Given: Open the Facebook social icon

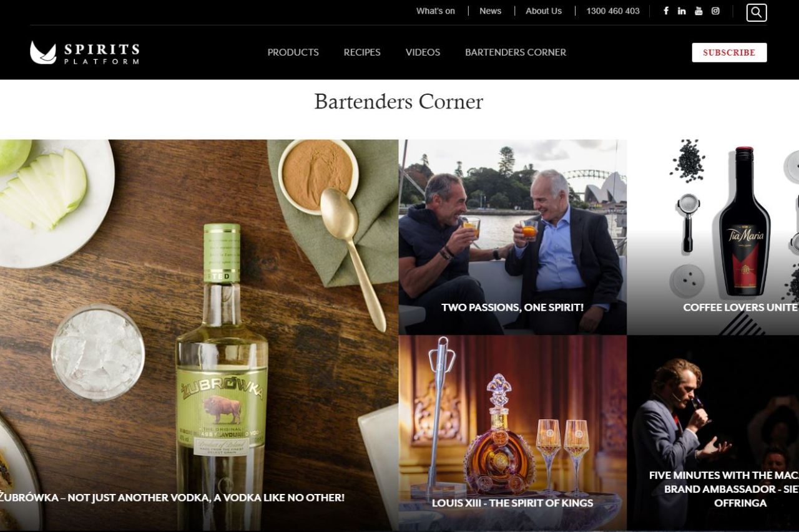Looking at the screenshot, I should tap(666, 11).
